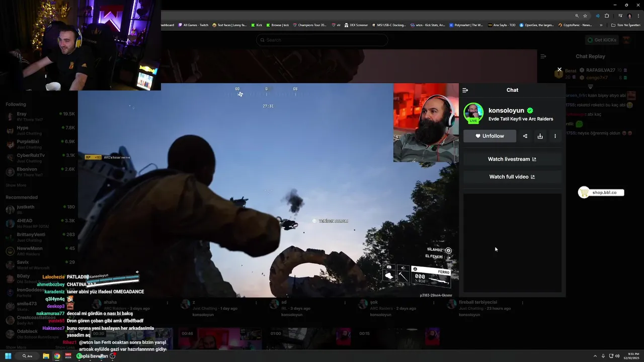Select CyberRulzTv in Following list

coord(39,158)
